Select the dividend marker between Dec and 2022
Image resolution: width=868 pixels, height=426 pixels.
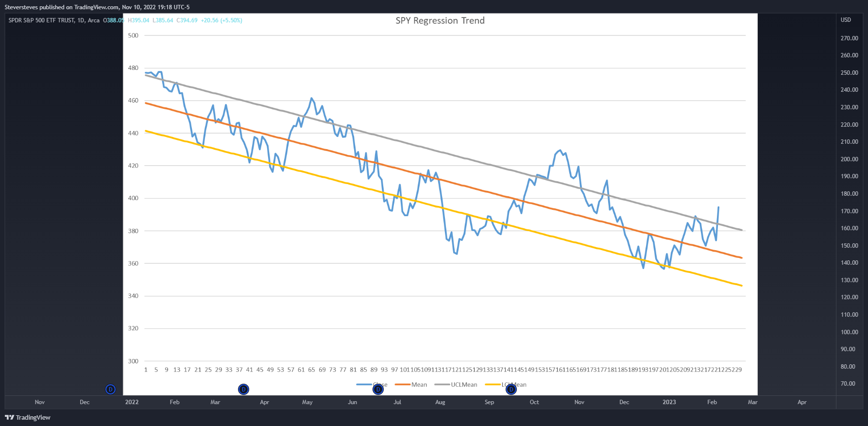110,389
